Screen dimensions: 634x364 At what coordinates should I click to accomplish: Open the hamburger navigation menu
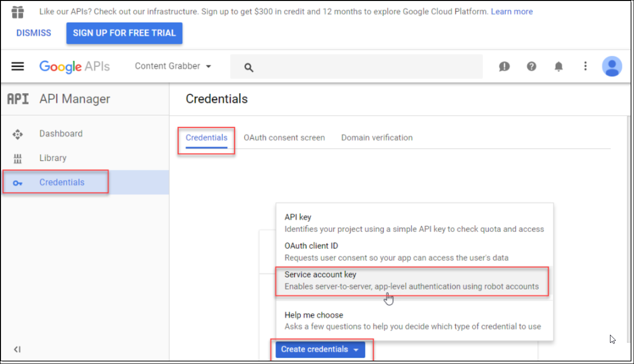18,66
